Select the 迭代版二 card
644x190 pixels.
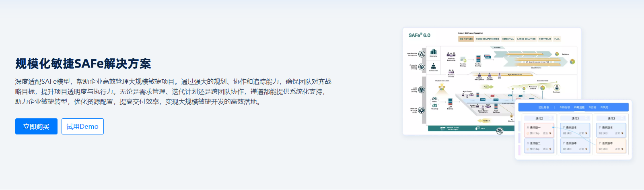(539, 146)
